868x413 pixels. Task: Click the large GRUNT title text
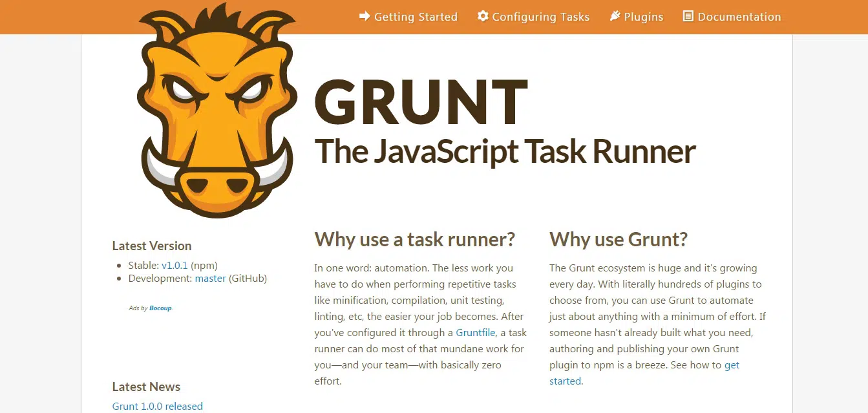(x=421, y=102)
